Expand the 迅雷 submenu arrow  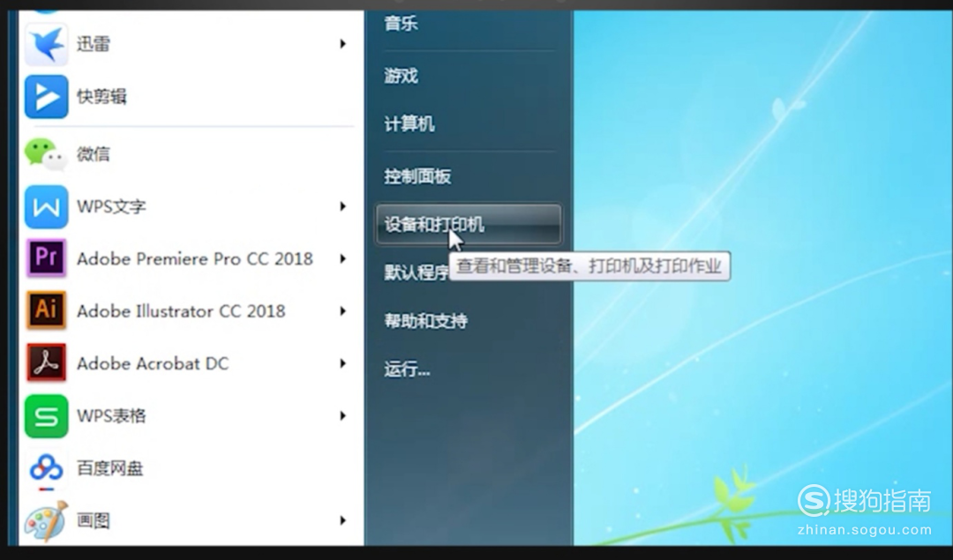tap(342, 44)
